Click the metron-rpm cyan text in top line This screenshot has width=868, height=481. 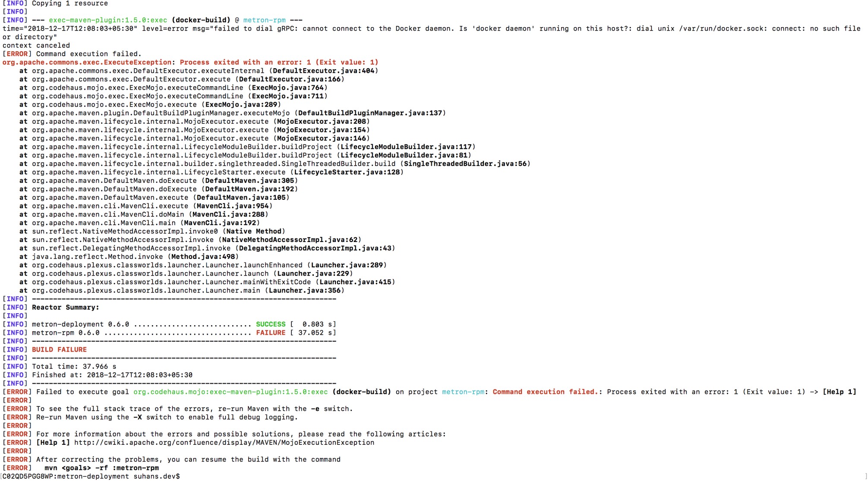[x=264, y=20]
